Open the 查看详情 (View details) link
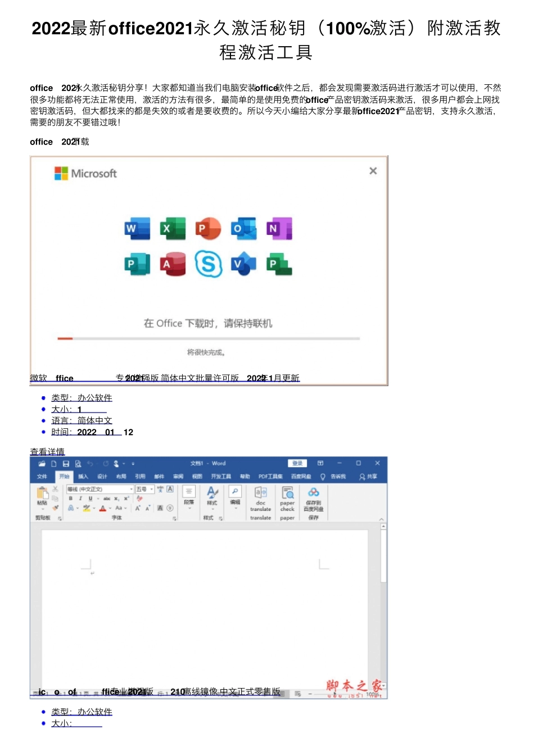Viewport: 534px width, 756px height. 47,452
